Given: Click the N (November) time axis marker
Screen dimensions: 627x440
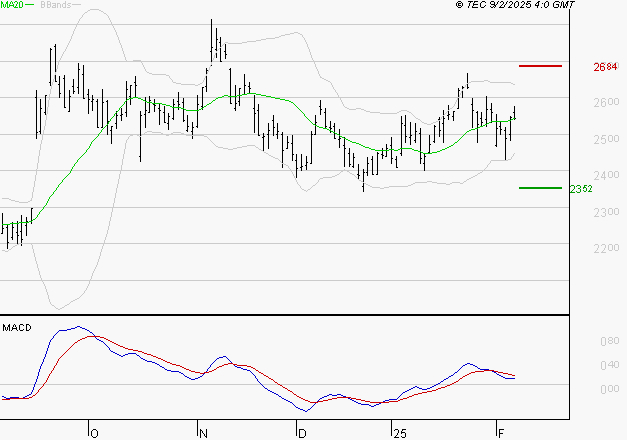Looking at the screenshot, I should 204,432.
